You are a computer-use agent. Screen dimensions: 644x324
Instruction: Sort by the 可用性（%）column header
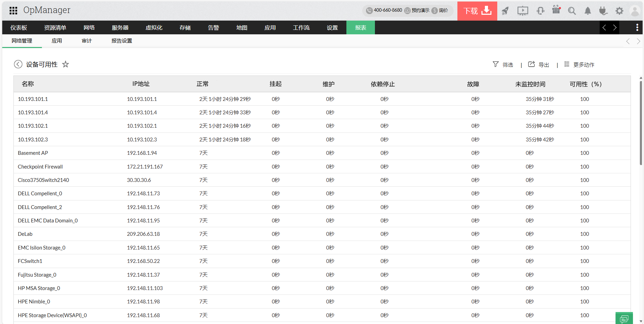586,84
